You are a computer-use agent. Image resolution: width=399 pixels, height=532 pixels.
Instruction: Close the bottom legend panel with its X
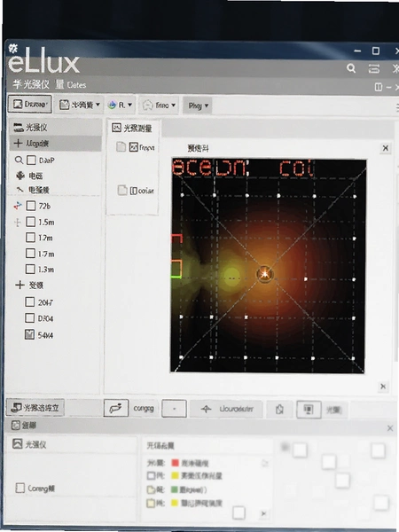coord(390,428)
